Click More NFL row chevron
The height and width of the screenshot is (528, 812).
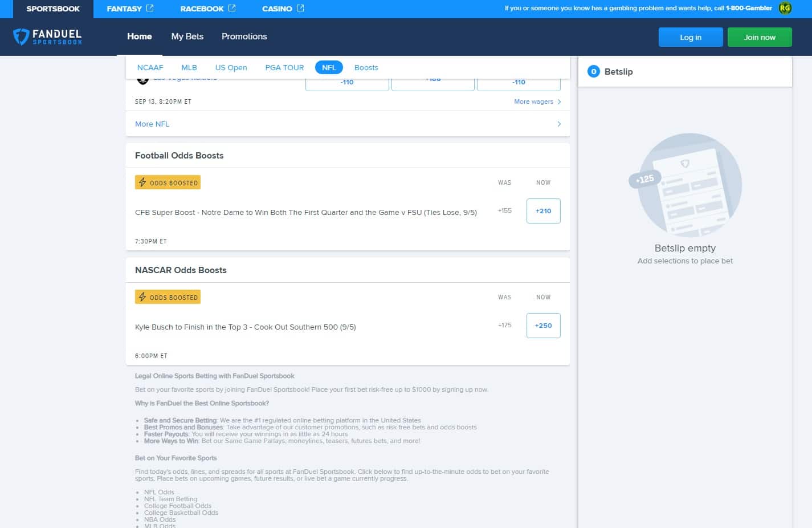(559, 124)
